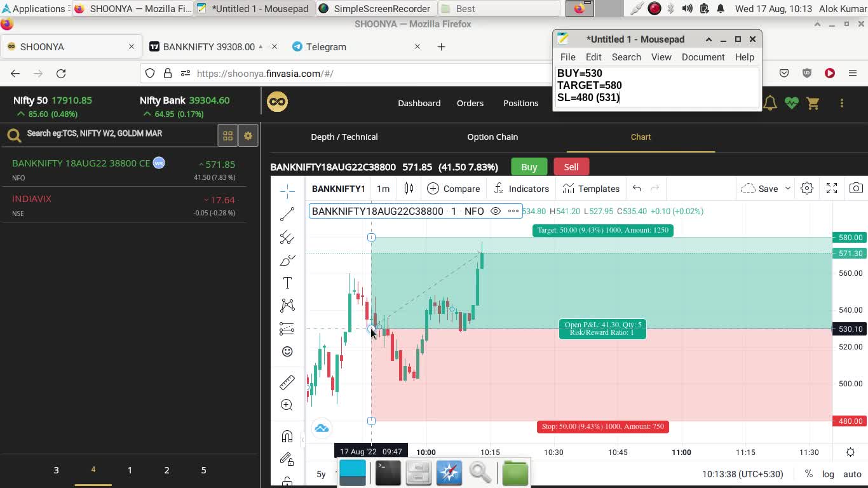Screen dimensions: 868x488
Task: Switch chart to fullscreen mode
Action: coord(832,189)
